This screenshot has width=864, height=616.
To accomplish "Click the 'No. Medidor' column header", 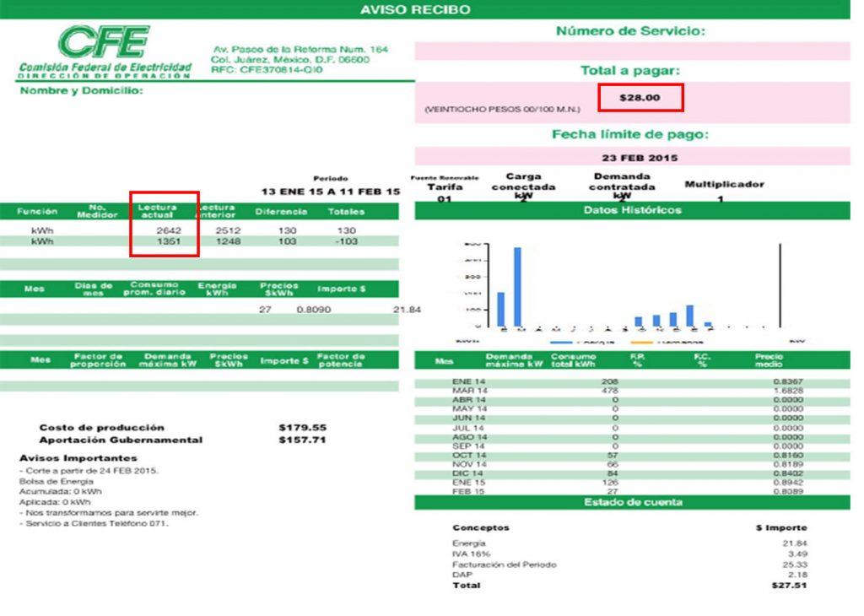I will coord(97,212).
